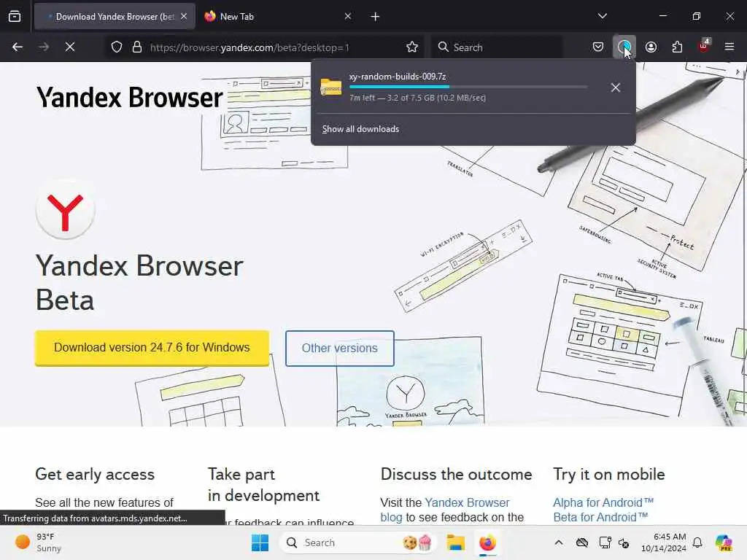Open the network volume tray icon
Screen dimensions: 747x560
point(624,542)
